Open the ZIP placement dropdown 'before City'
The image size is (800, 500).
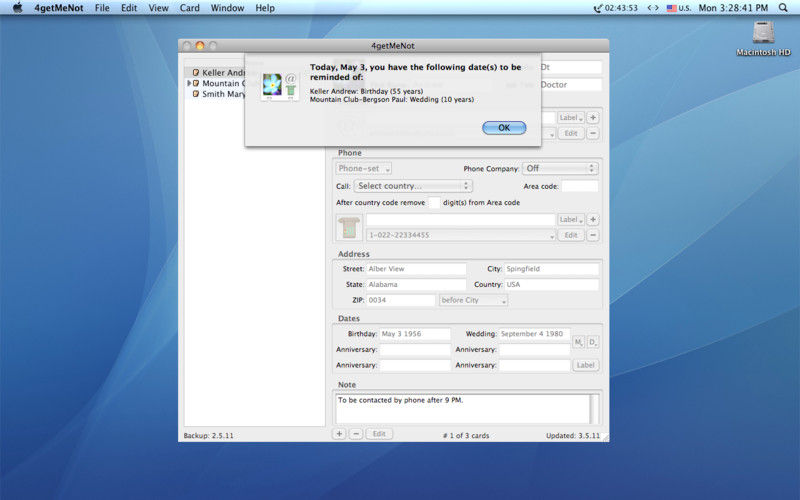pyautogui.click(x=473, y=300)
